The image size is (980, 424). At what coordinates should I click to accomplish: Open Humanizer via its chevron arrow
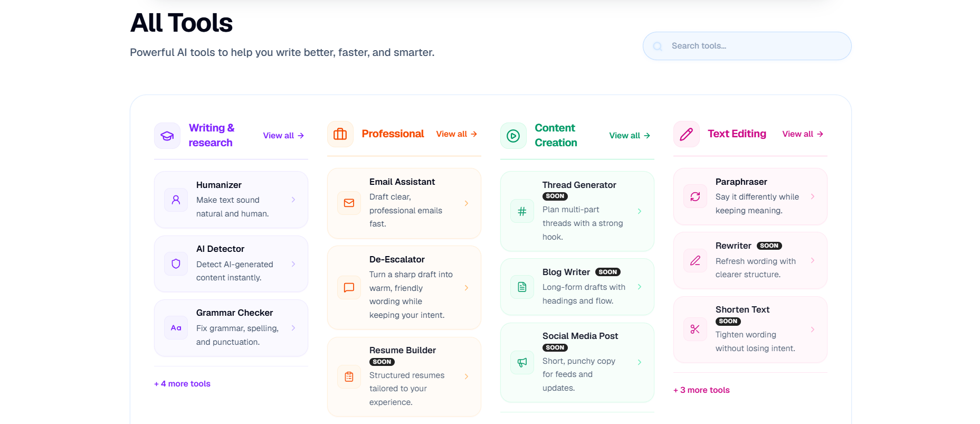tap(293, 200)
